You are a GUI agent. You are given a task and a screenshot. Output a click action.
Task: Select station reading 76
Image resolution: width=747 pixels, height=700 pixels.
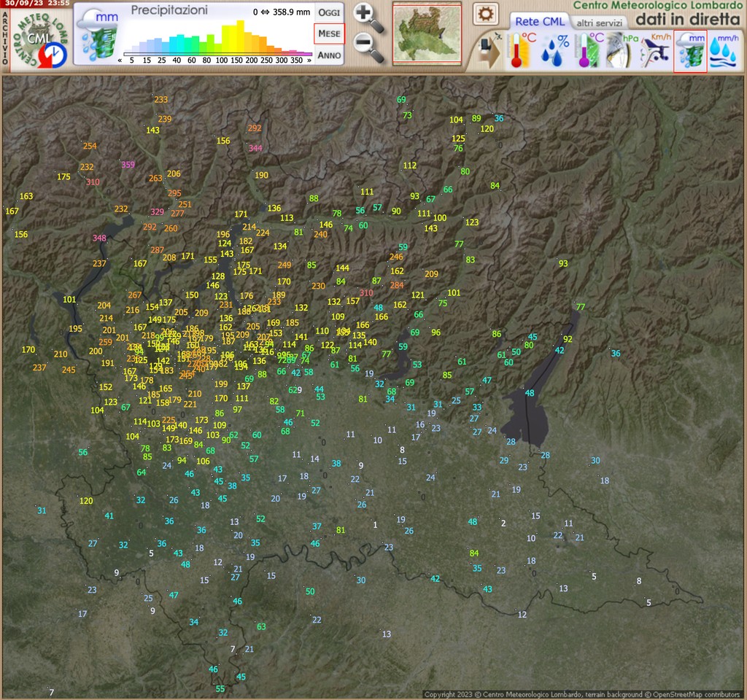[x=458, y=148]
